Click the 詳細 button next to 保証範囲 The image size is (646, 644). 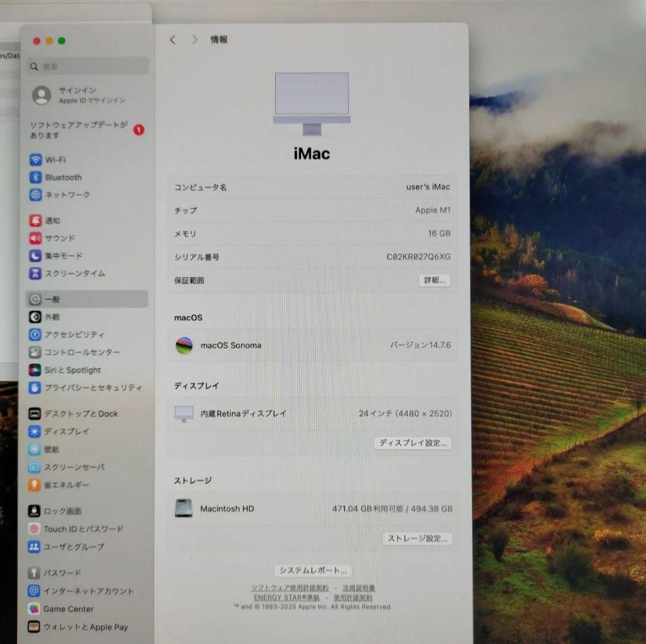click(434, 280)
